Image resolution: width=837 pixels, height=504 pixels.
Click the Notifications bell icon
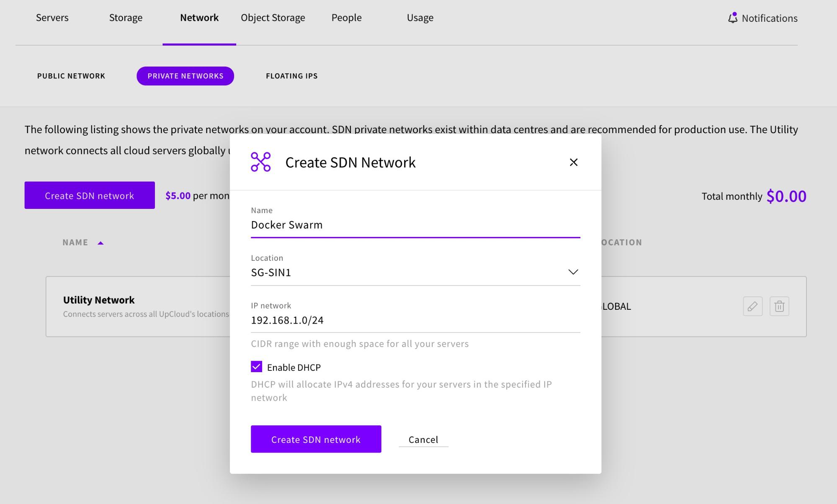(x=732, y=18)
